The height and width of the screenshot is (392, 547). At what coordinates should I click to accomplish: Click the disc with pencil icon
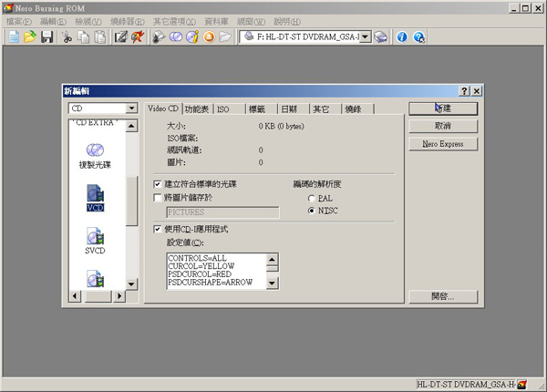(192, 36)
